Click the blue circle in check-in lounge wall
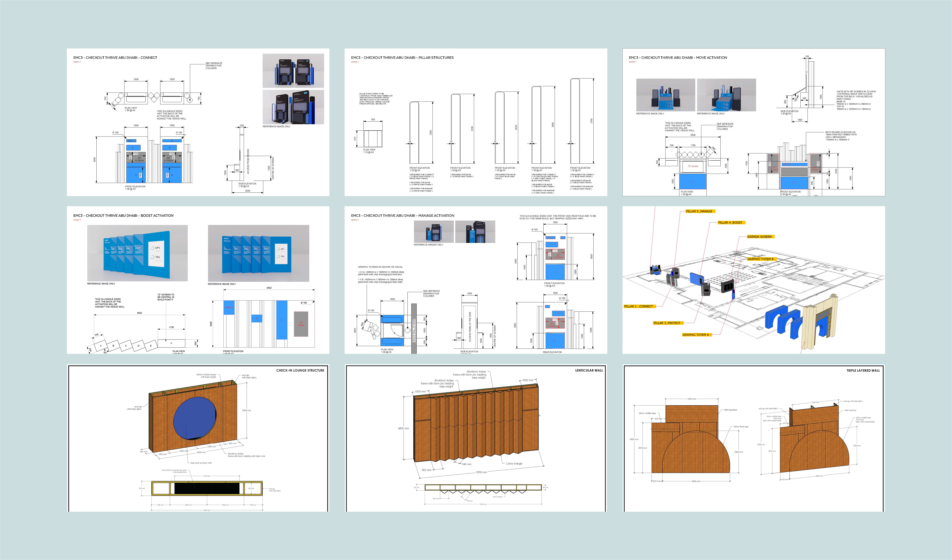The width and height of the screenshot is (952, 560). click(x=195, y=418)
